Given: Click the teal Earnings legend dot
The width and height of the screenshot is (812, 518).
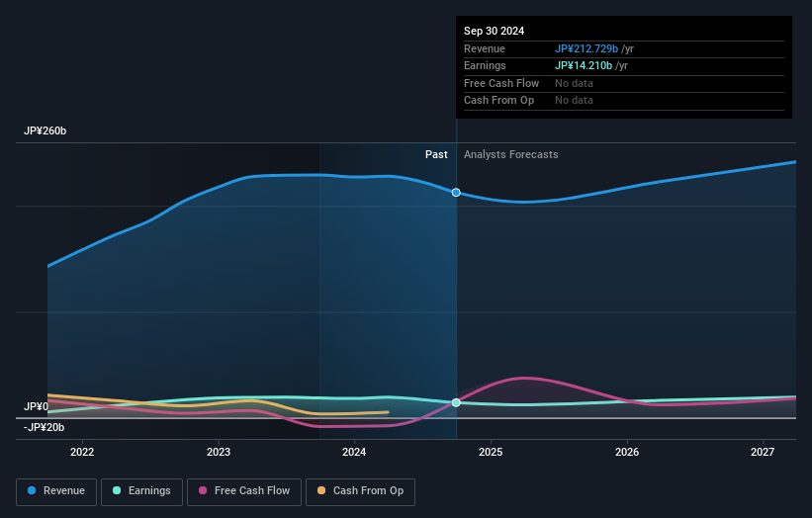Looking at the screenshot, I should (x=117, y=490).
